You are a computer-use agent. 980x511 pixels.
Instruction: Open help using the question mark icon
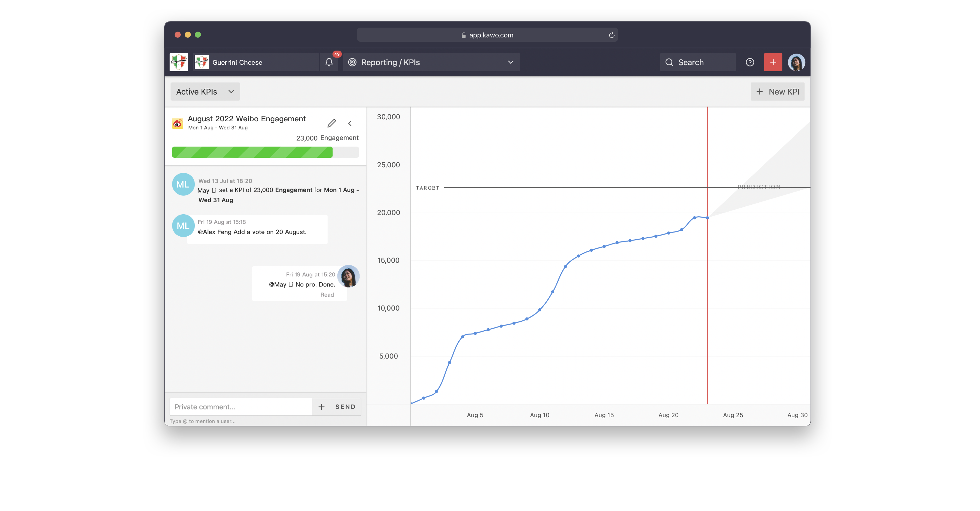tap(750, 62)
